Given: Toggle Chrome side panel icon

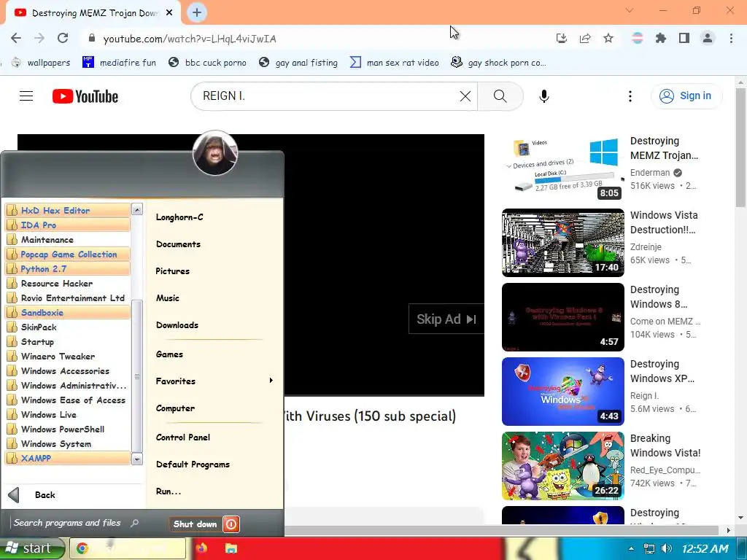Looking at the screenshot, I should (x=684, y=38).
